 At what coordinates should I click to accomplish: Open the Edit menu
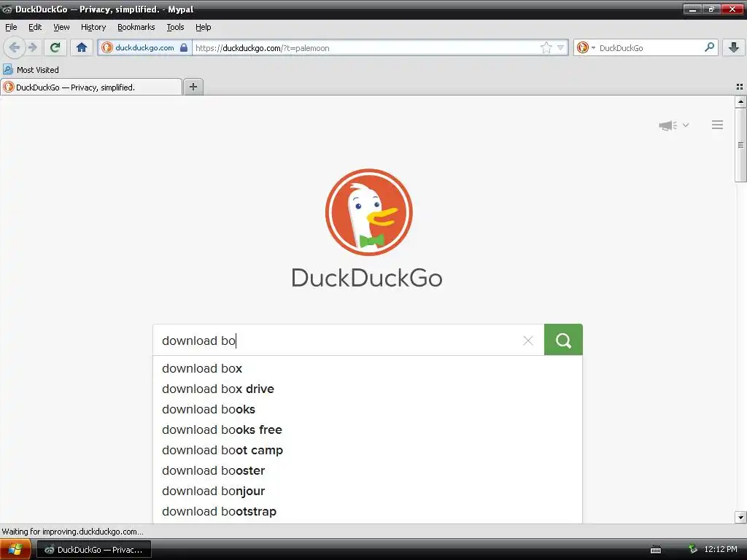click(x=35, y=27)
